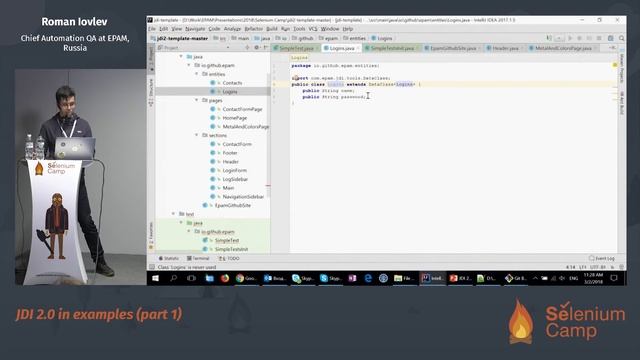Collapse the sections package arrow

point(197,135)
